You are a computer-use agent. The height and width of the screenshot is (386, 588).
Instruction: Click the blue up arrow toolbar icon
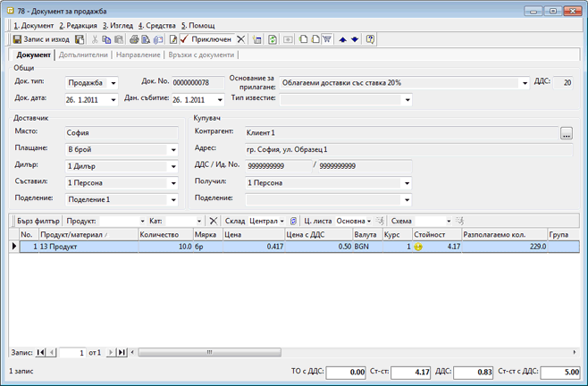(342, 40)
